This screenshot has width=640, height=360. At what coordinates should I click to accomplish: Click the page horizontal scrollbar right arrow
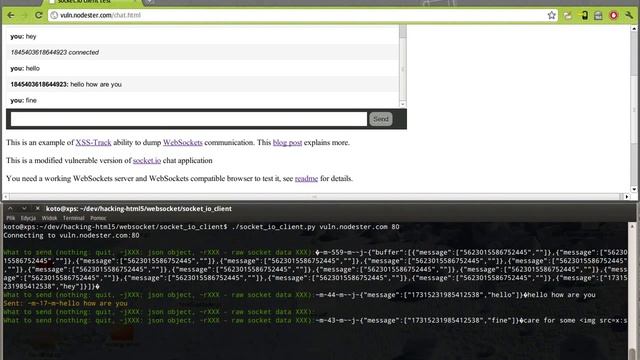pyautogui.click(x=627, y=196)
